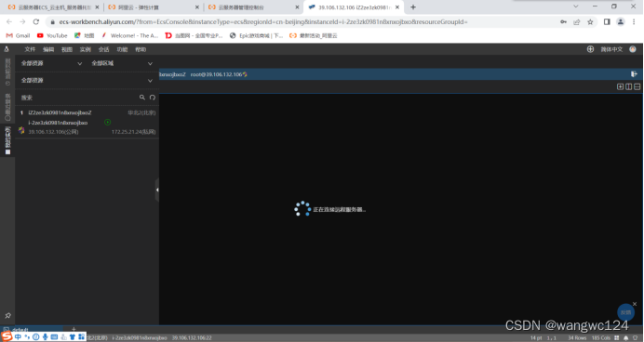Click the exit session icon on the tab bar
This screenshot has width=644, height=342.
tap(634, 73)
